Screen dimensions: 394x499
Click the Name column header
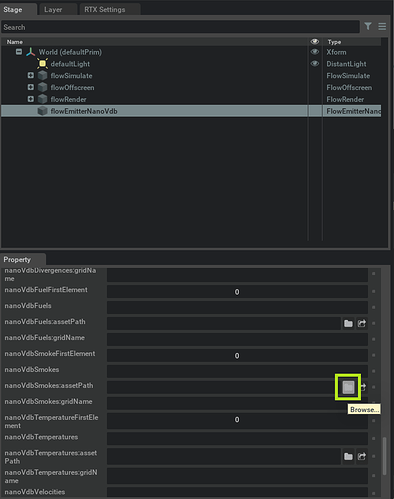pyautogui.click(x=15, y=42)
